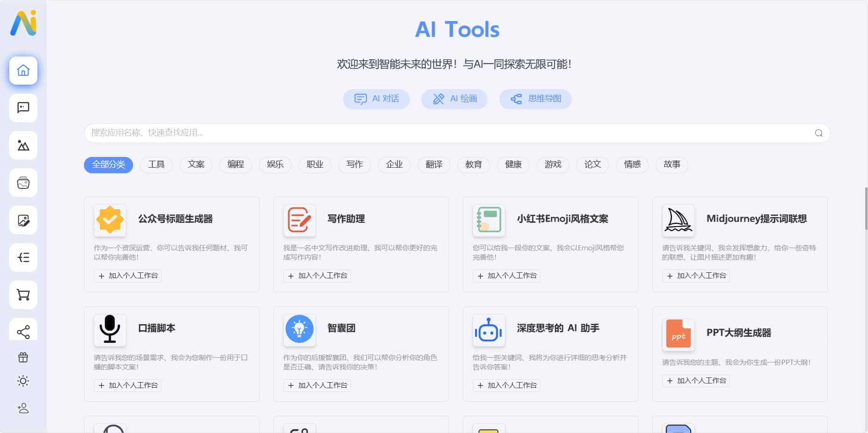This screenshot has height=433, width=868.
Task: Click 加入个人工作台 under PPT大纲生成器
Action: (x=696, y=381)
